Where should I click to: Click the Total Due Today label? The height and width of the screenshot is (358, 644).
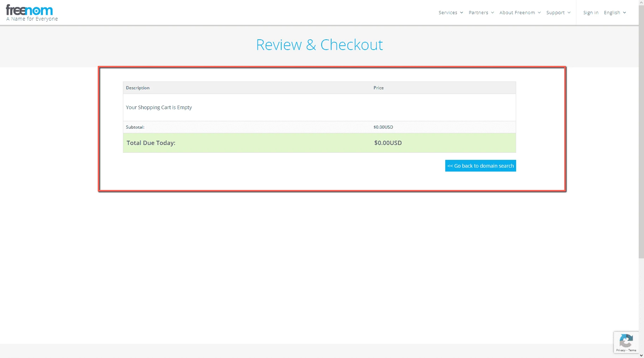(151, 143)
